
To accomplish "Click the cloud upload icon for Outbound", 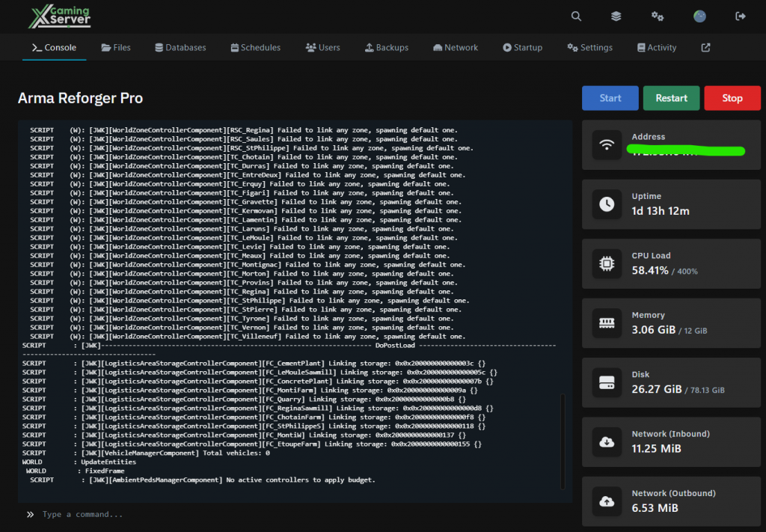I will tap(607, 501).
